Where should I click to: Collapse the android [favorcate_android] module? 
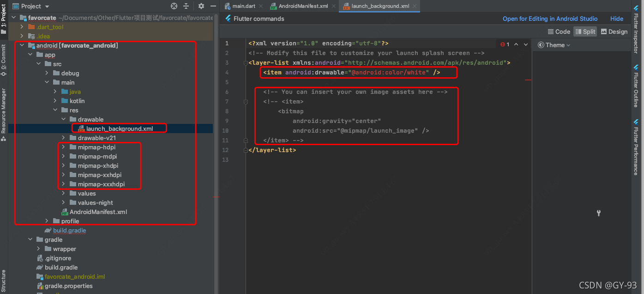tap(22, 45)
